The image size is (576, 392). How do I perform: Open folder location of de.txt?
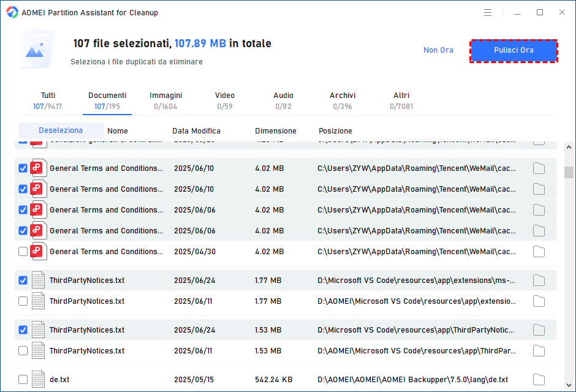tap(539, 379)
